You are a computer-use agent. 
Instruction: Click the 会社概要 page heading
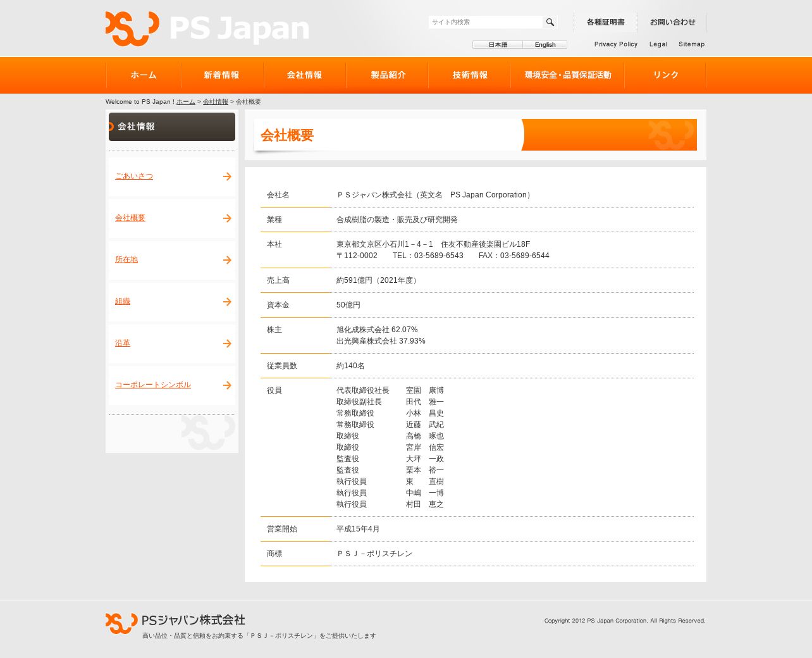287,135
